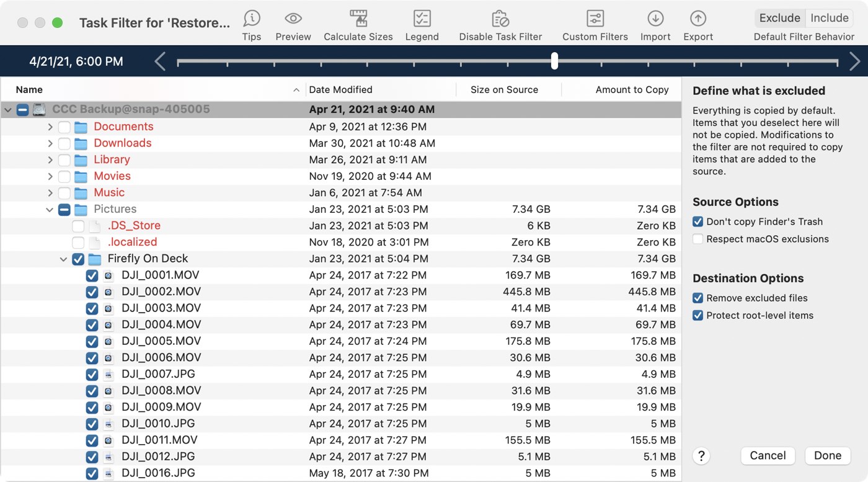Click the snapshot timeline slider handle

[x=554, y=61]
